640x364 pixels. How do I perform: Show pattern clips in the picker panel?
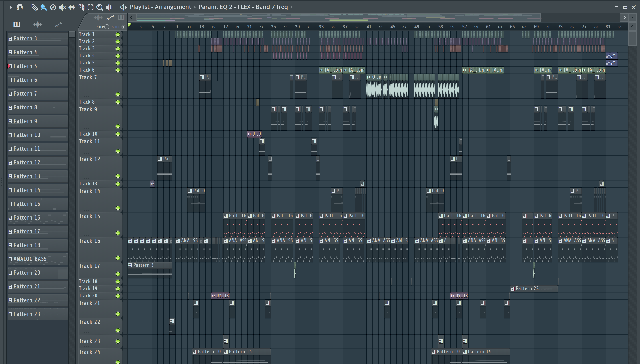click(x=17, y=24)
